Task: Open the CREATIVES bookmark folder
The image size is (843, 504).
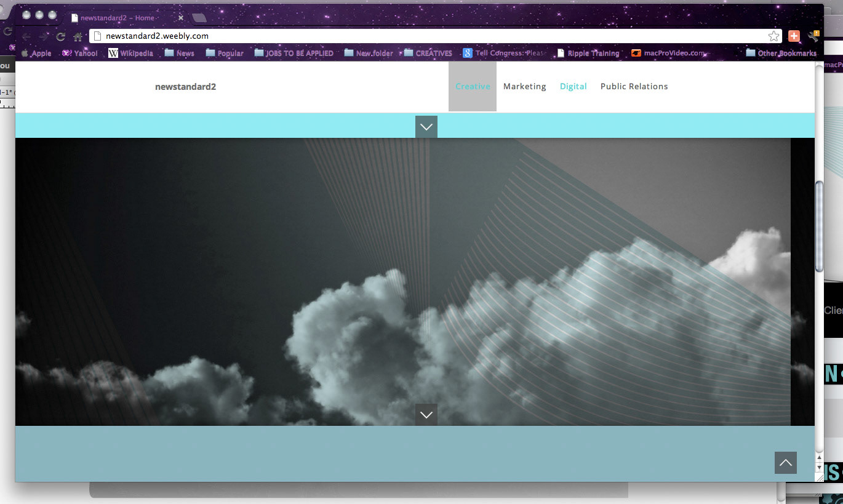Action: click(428, 53)
